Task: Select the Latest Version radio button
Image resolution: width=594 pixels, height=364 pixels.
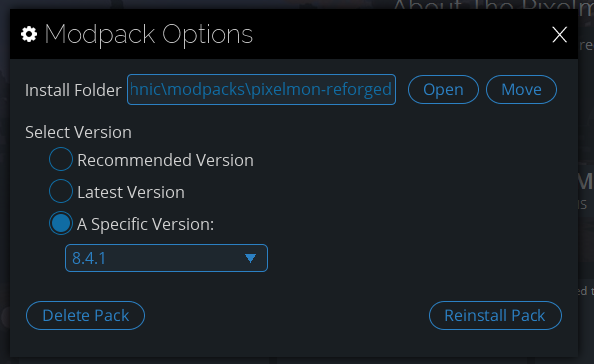Action: tap(61, 191)
